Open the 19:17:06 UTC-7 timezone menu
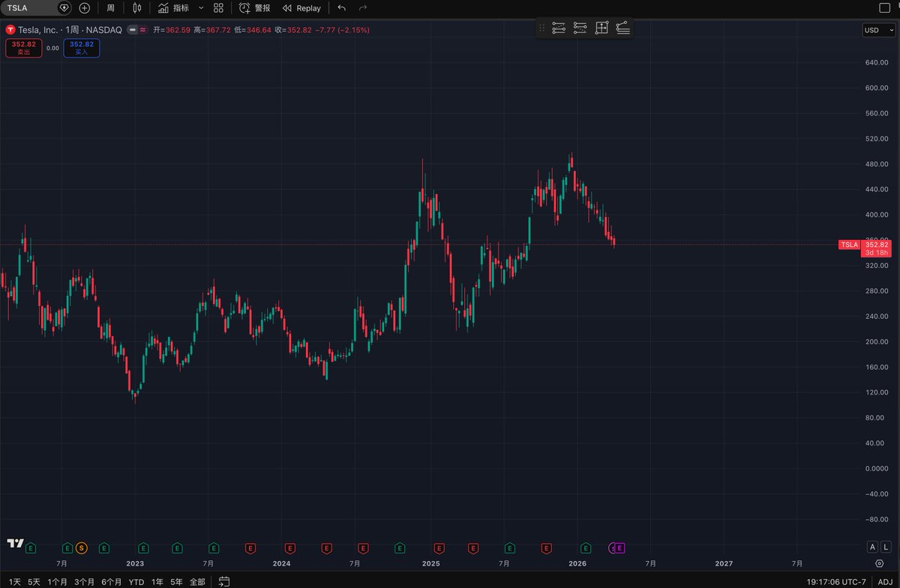Viewport: 900px width, 588px height. pos(836,581)
